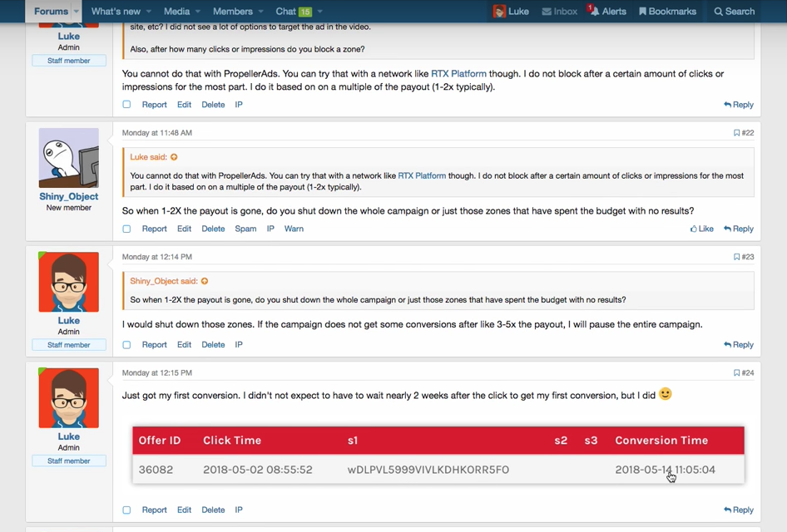Reply to post #24
Viewport: 787px width, 532px height.
tap(739, 510)
